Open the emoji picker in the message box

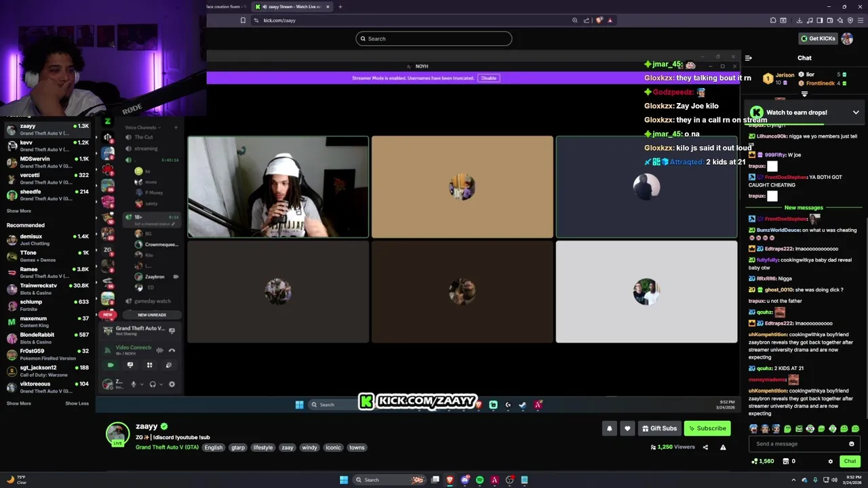(x=852, y=444)
